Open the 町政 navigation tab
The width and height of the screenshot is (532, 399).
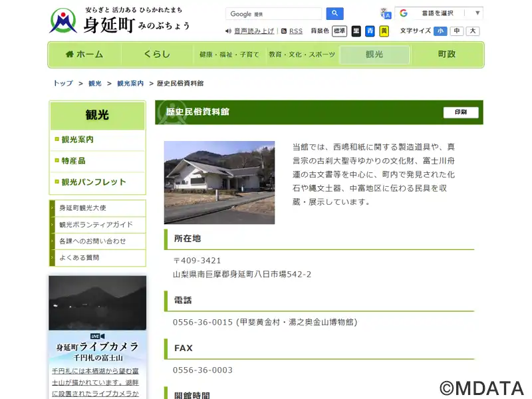(x=447, y=55)
